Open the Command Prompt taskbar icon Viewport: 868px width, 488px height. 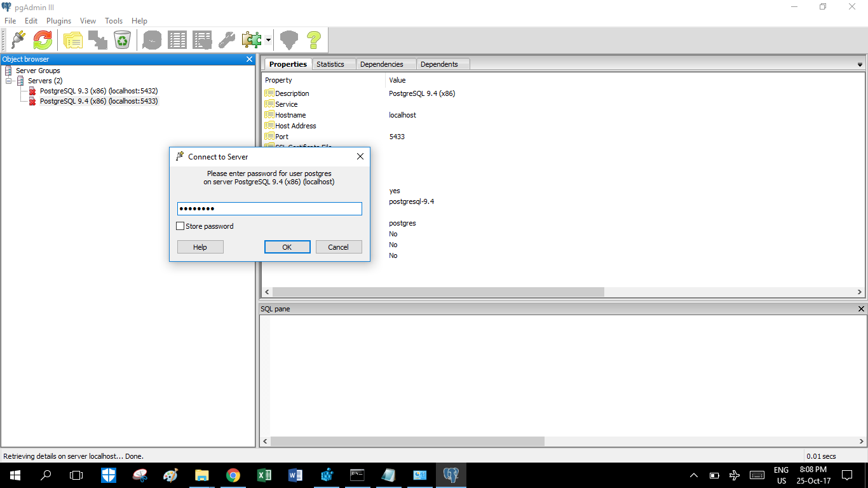[358, 475]
